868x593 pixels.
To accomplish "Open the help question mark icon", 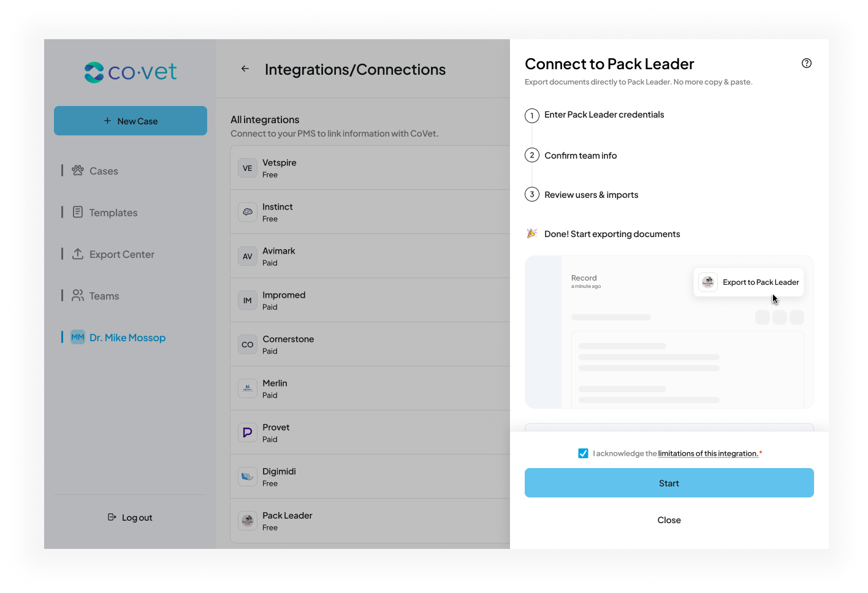I will point(807,63).
